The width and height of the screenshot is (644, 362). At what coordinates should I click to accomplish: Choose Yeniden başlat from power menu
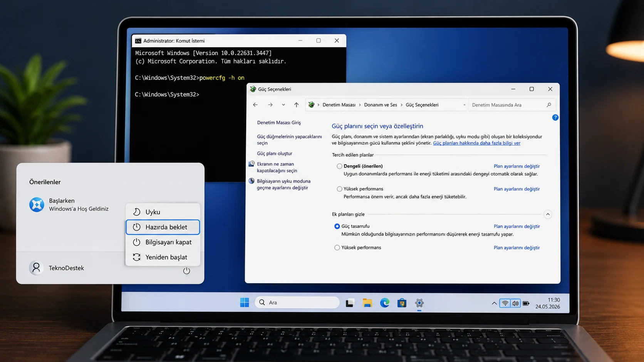[x=163, y=257]
